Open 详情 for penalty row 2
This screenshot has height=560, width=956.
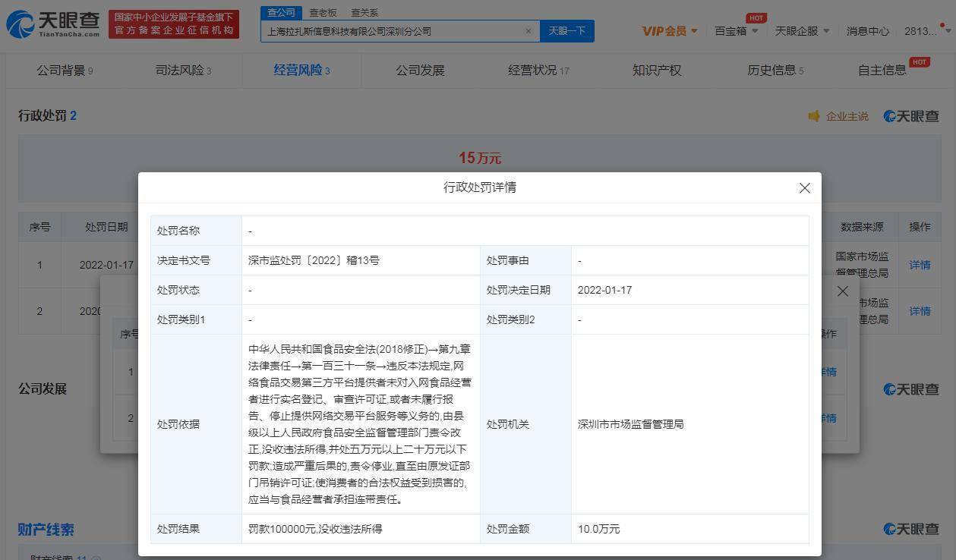click(920, 311)
